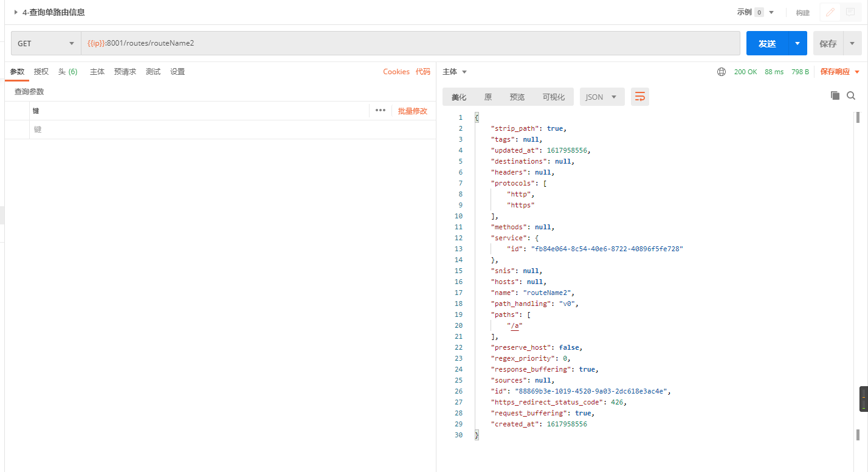This screenshot has width=868, height=472.
Task: Click the 保存 save button
Action: [828, 44]
